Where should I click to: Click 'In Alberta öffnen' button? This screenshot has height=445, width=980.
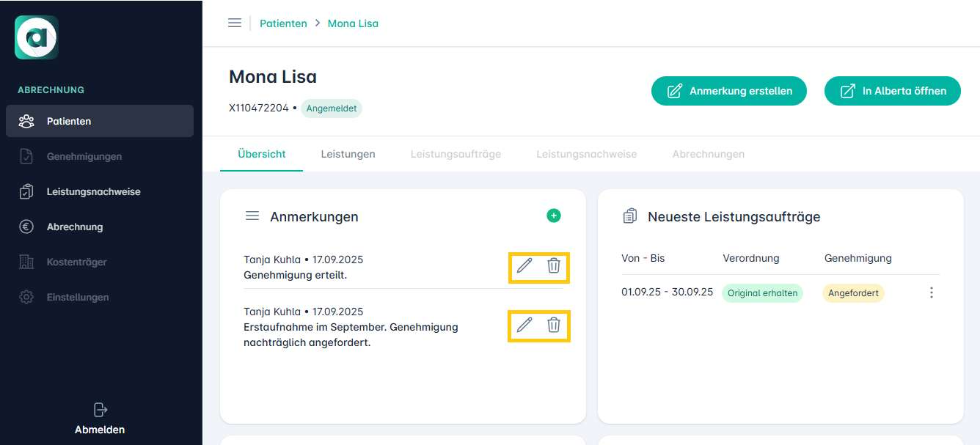click(x=892, y=91)
